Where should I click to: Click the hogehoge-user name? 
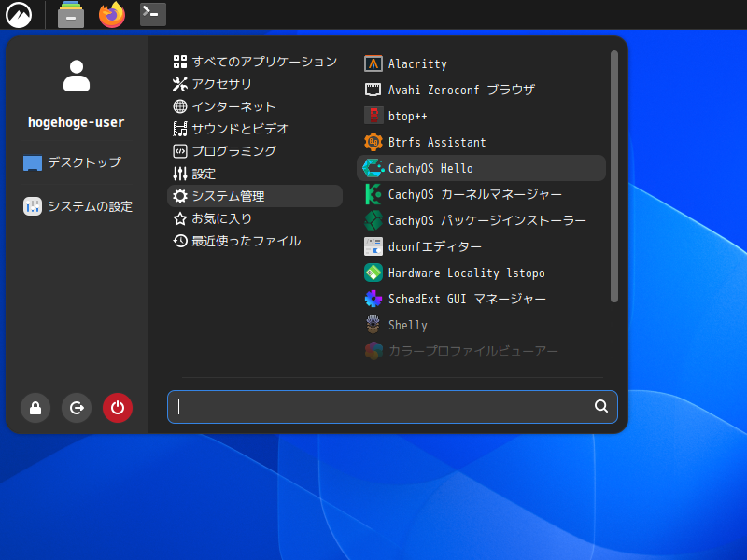coord(77,122)
